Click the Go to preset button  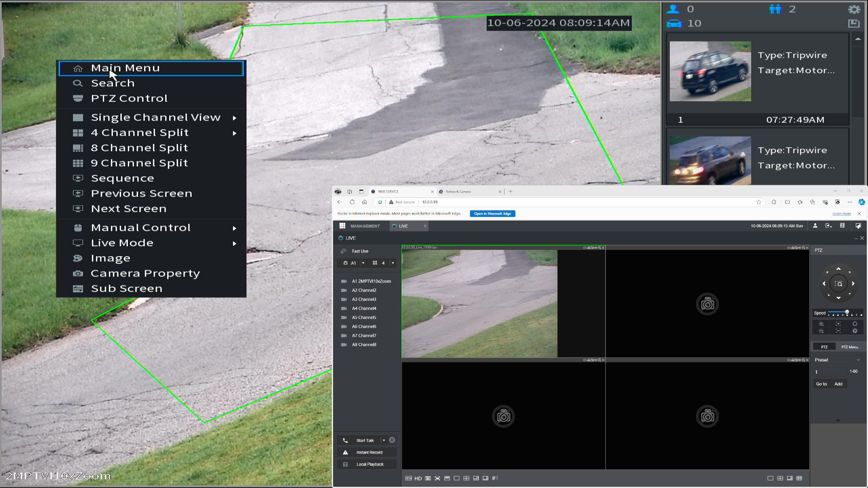821,384
